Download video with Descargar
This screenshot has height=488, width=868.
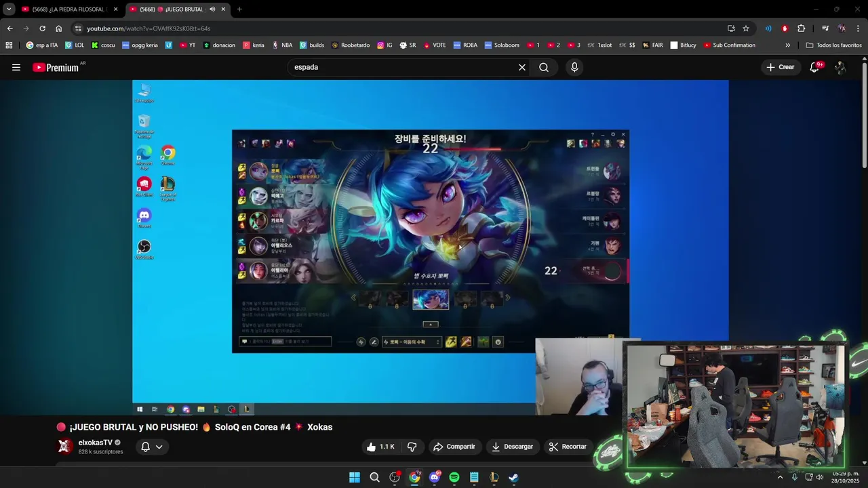512,447
